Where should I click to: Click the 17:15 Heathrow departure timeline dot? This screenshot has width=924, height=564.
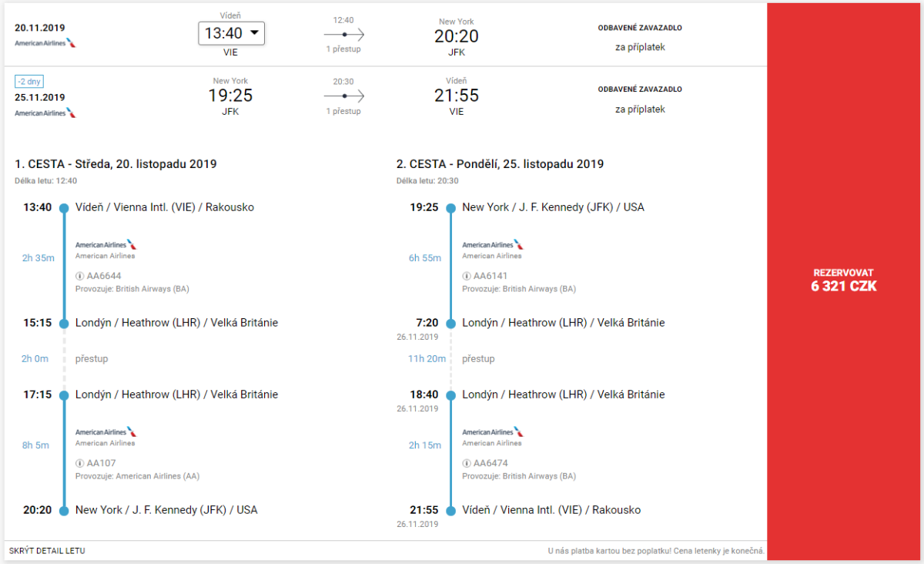click(x=64, y=394)
